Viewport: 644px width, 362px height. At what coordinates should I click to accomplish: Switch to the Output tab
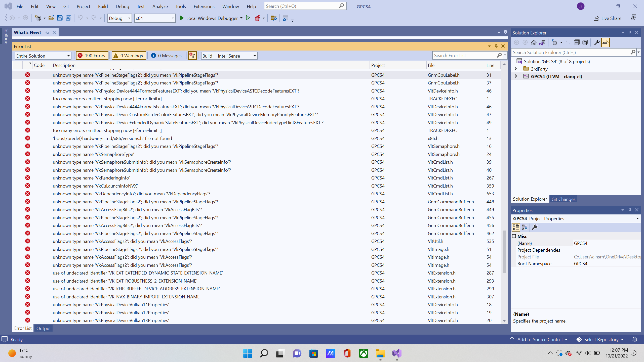pyautogui.click(x=44, y=328)
